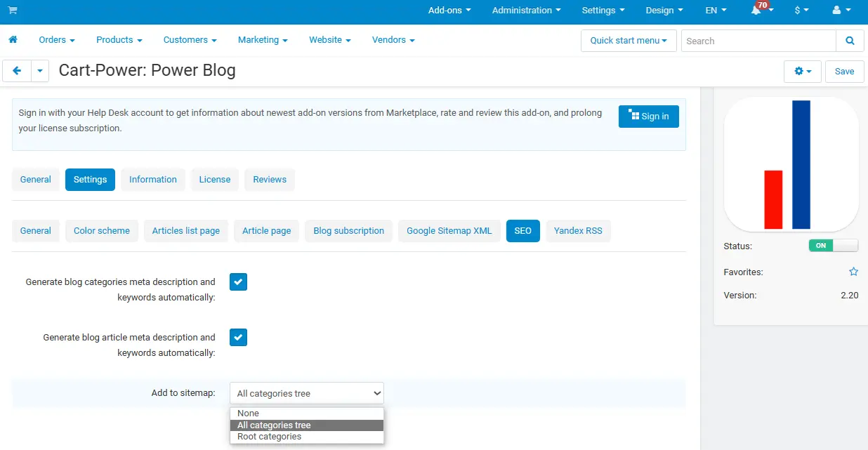Select Root categories from sitemap list

[269, 437]
